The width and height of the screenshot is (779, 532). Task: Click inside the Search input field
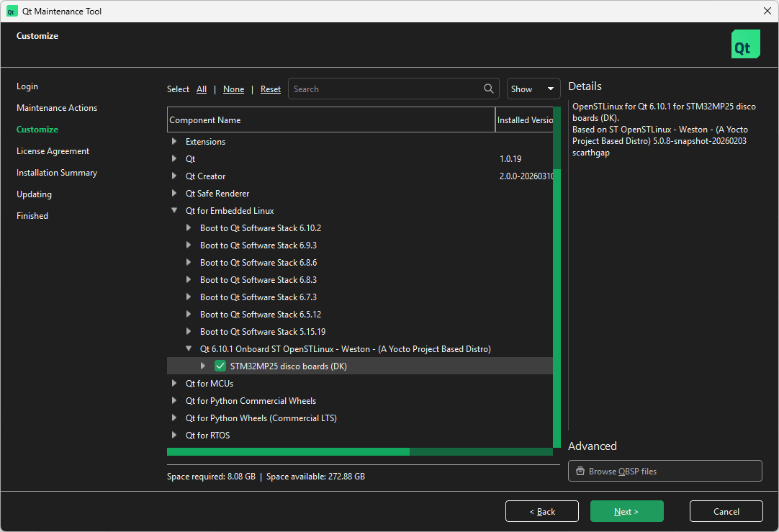pyautogui.click(x=382, y=89)
